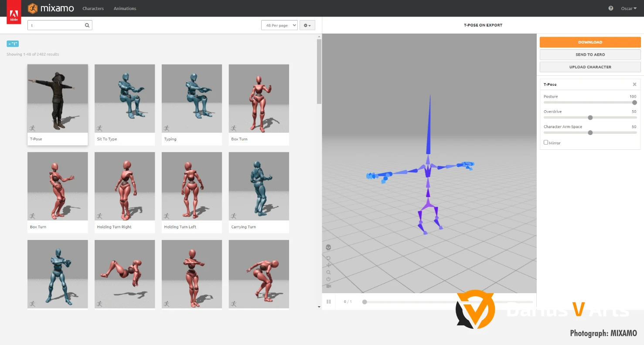Click the animation list vertical scrollbar
Screen dimensions: 644x345
(319, 72)
